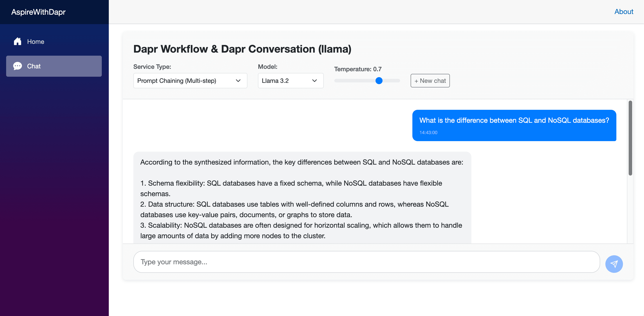Click the Service Type label
Viewport: 644px width, 316px height.
(152, 67)
